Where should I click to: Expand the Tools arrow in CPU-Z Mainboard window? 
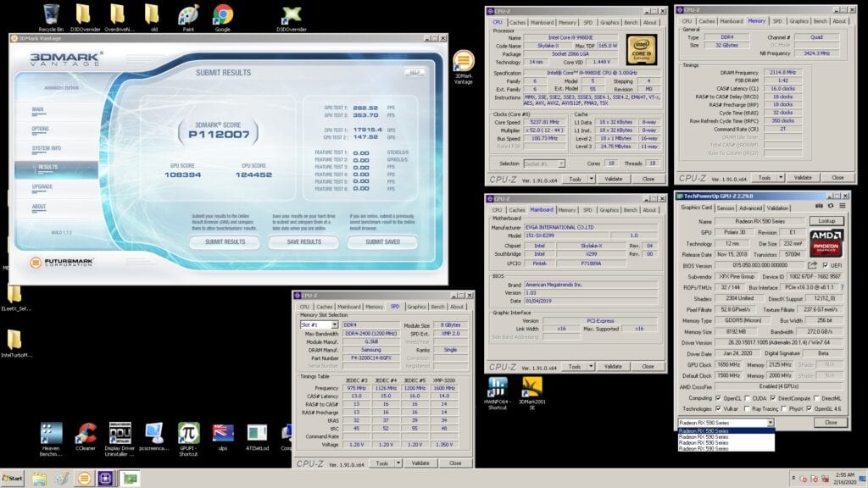point(591,366)
